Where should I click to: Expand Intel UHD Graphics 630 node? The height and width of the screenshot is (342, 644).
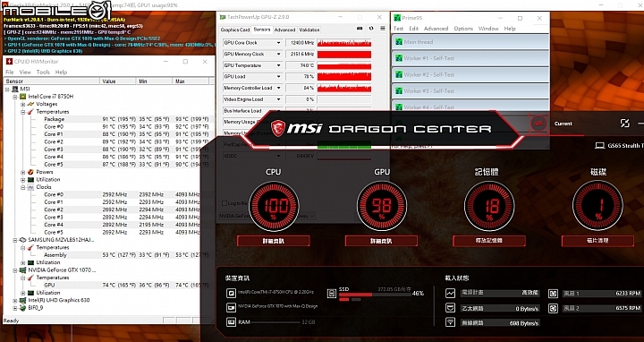click(15, 301)
